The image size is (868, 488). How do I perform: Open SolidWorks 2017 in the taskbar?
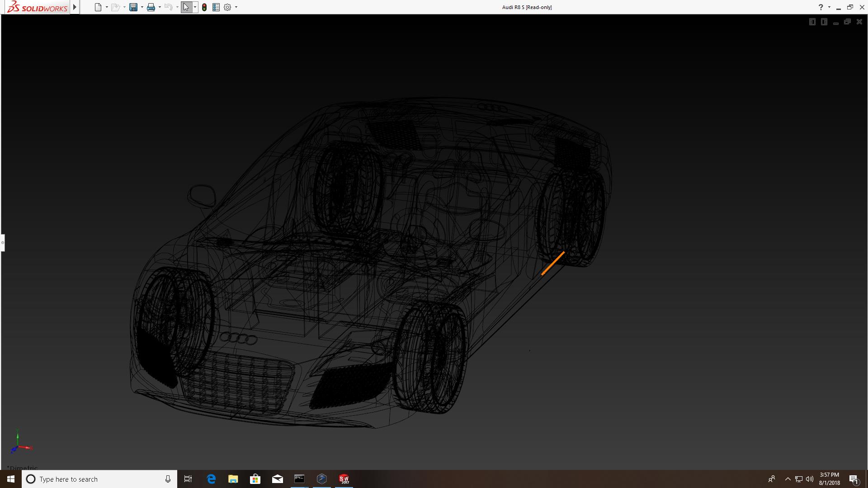344,479
